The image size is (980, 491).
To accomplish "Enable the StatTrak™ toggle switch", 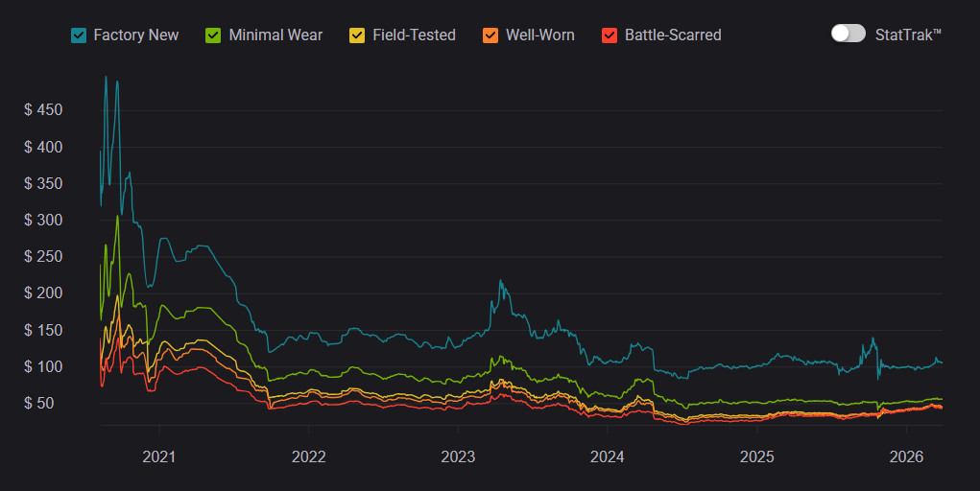I will [x=849, y=34].
